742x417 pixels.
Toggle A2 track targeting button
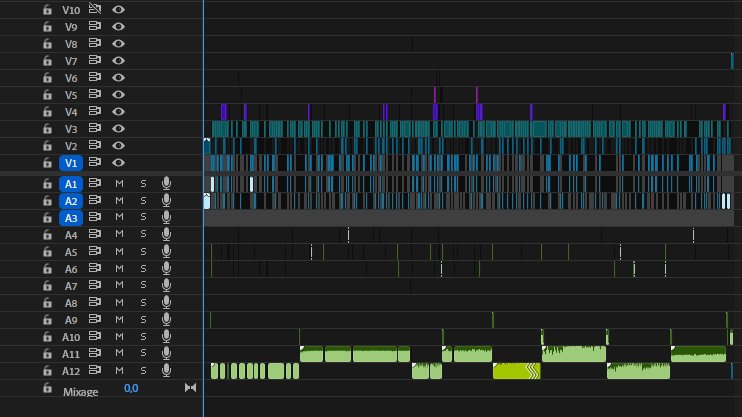pyautogui.click(x=71, y=201)
